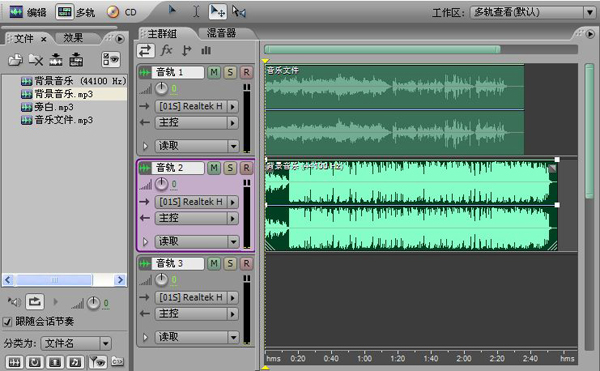Click the file list horizontal scrollbar thumb
This screenshot has width=600, height=371.
coord(54,280)
